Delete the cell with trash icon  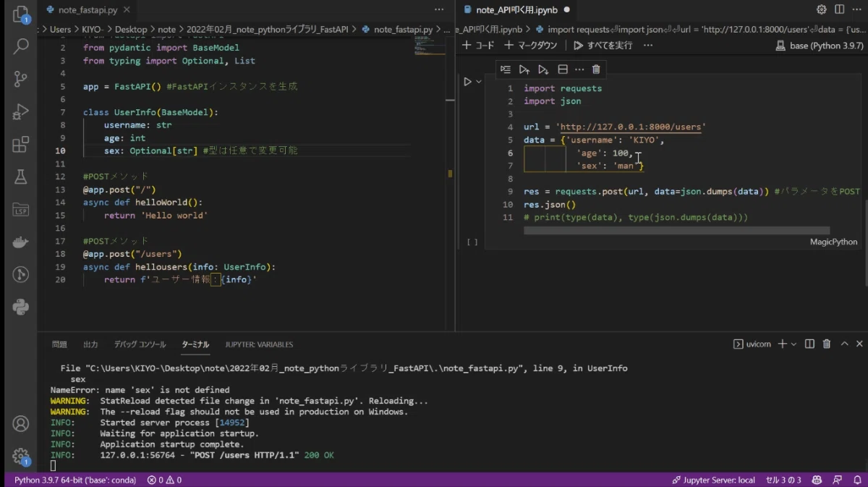[x=596, y=69]
